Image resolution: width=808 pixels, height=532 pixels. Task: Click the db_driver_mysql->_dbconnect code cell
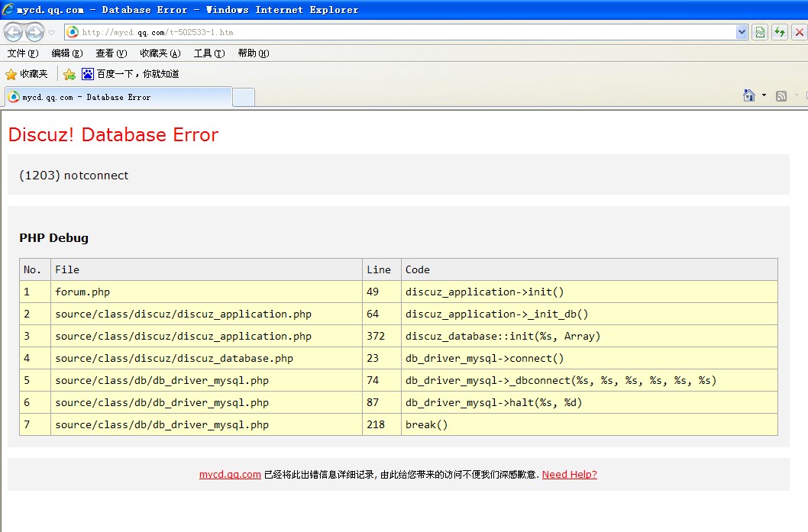click(590, 380)
